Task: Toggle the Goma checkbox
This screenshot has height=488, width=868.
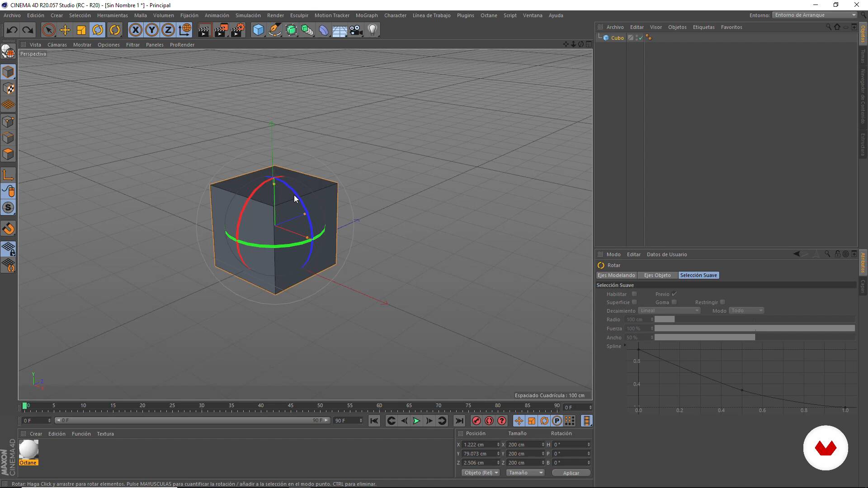Action: [674, 302]
